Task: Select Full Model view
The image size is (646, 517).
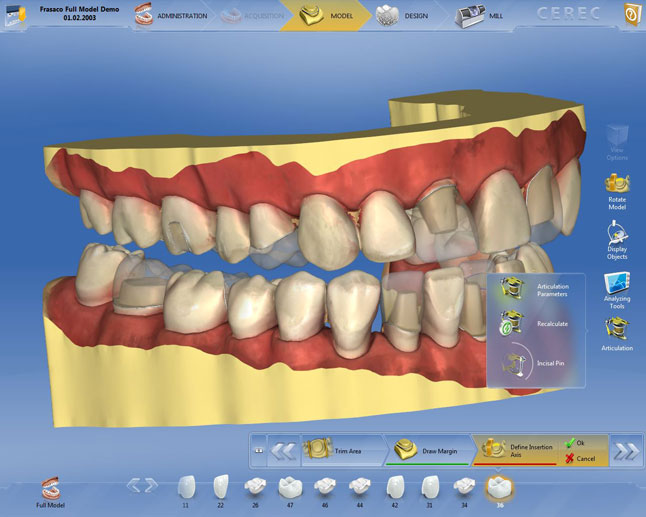Action: [x=51, y=492]
